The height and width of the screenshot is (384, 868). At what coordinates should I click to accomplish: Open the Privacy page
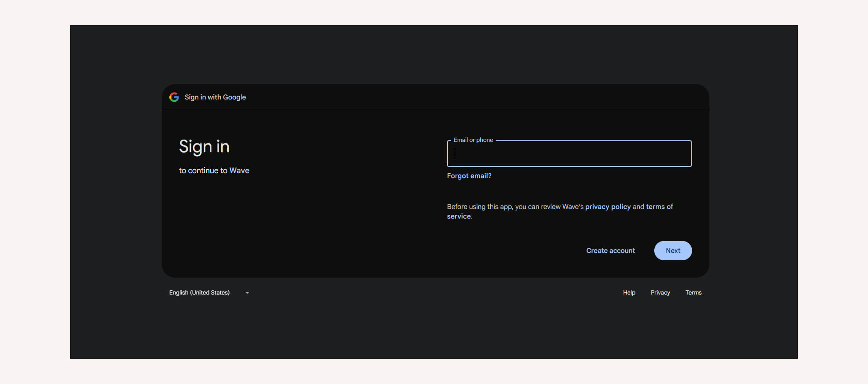pyautogui.click(x=660, y=292)
